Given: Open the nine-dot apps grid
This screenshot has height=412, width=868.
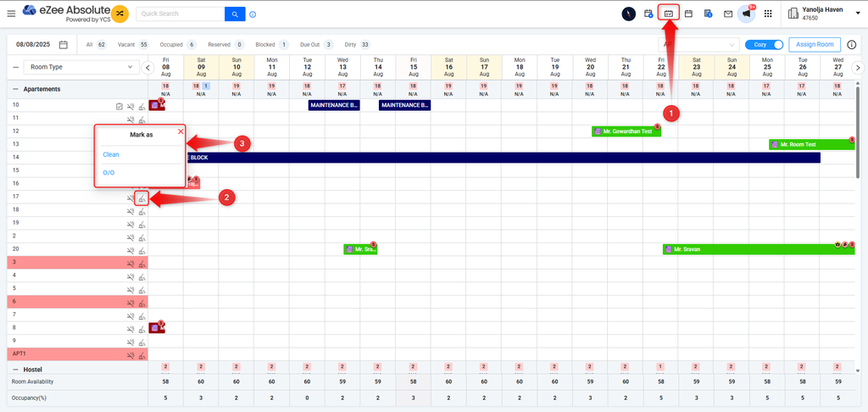Looking at the screenshot, I should click(x=768, y=14).
